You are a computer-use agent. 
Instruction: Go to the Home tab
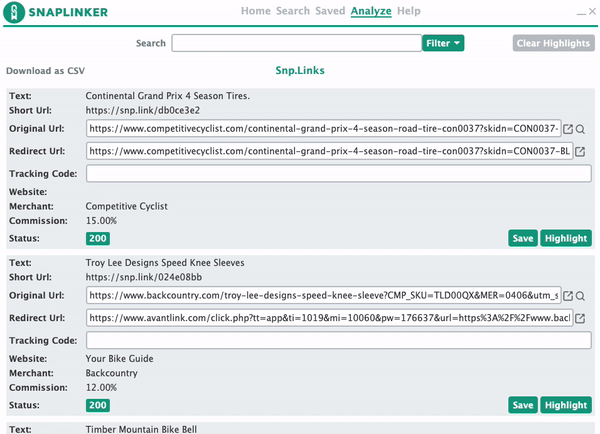point(256,11)
